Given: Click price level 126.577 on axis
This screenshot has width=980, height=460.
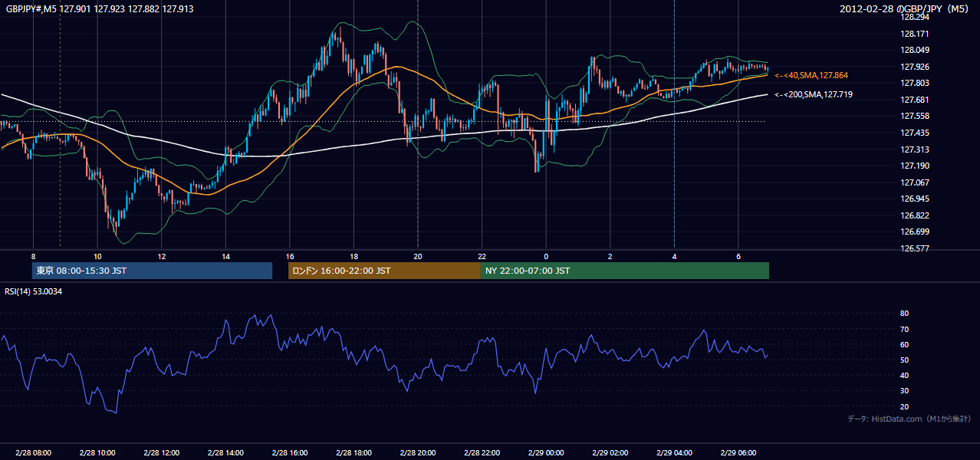Looking at the screenshot, I should (915, 248).
